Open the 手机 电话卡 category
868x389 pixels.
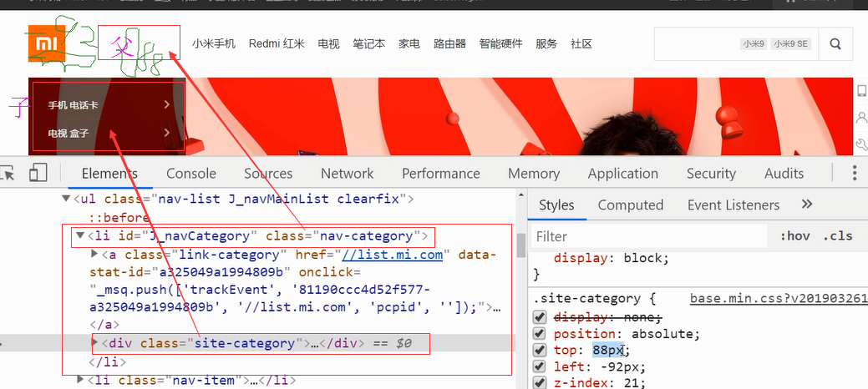click(73, 104)
